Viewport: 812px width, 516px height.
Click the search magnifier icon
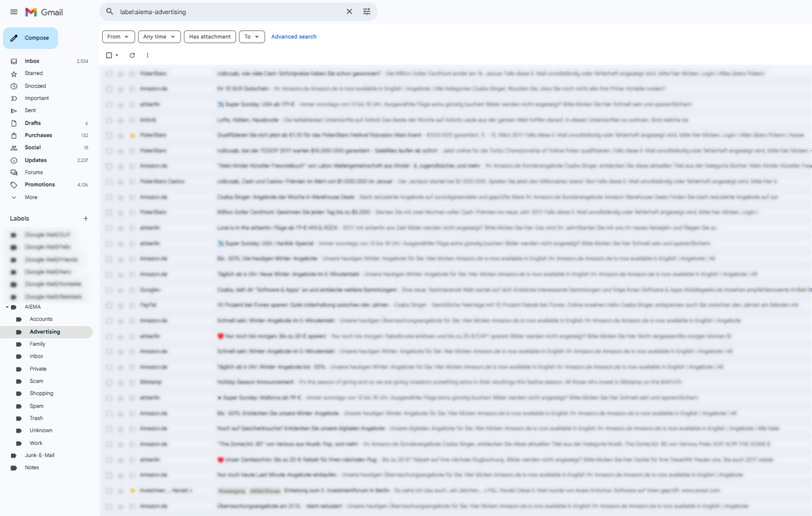(x=110, y=12)
